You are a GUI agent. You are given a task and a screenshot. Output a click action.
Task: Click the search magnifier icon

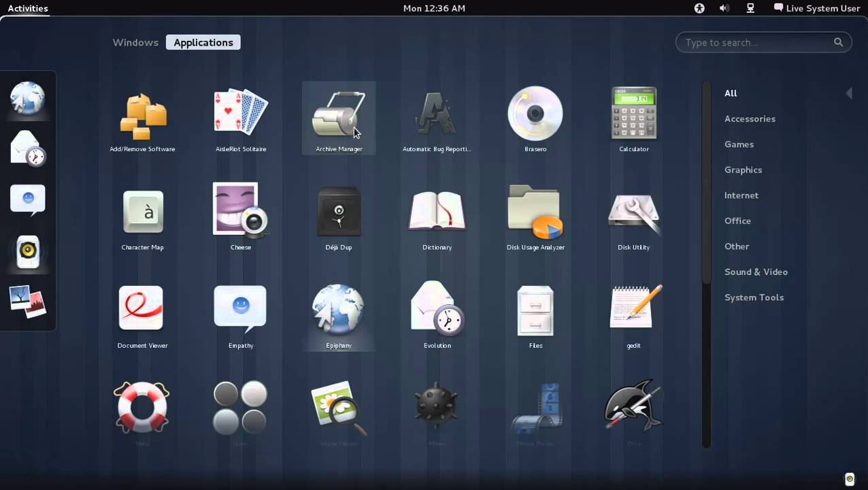[838, 42]
